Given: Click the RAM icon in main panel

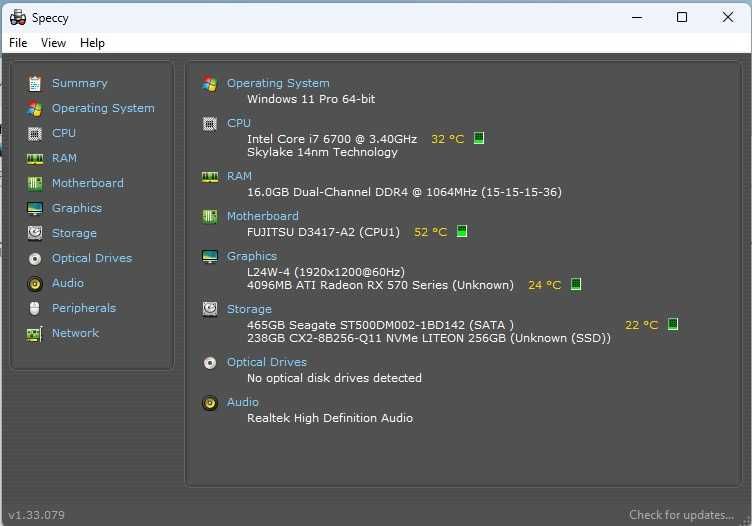Looking at the screenshot, I should click(210, 177).
